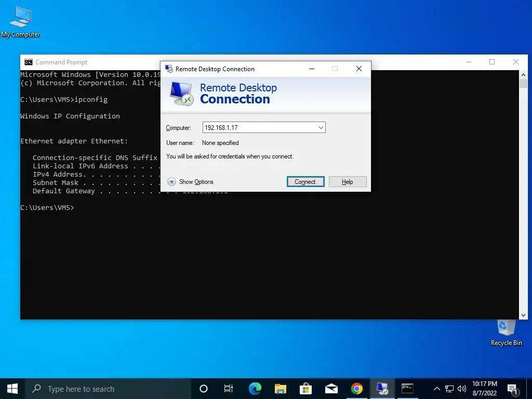Launch Microsoft Edge from taskbar
This screenshot has height=399, width=532.
click(255, 389)
